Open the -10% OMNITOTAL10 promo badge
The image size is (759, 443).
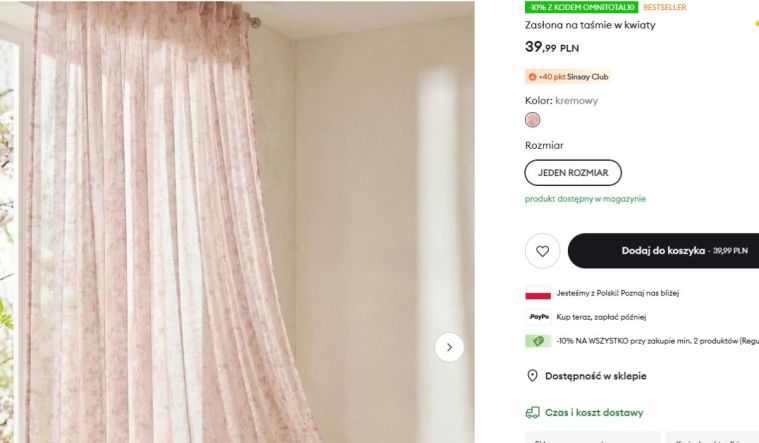point(581,7)
